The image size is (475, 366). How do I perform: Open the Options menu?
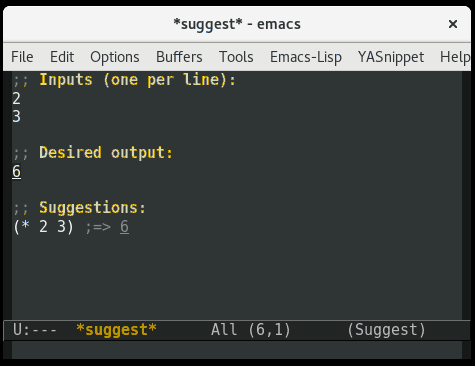click(115, 57)
